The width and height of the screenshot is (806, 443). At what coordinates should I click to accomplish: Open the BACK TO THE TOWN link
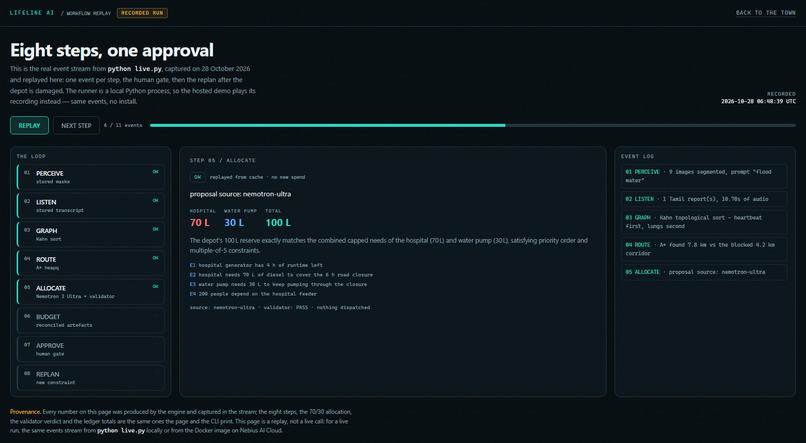[x=765, y=13]
